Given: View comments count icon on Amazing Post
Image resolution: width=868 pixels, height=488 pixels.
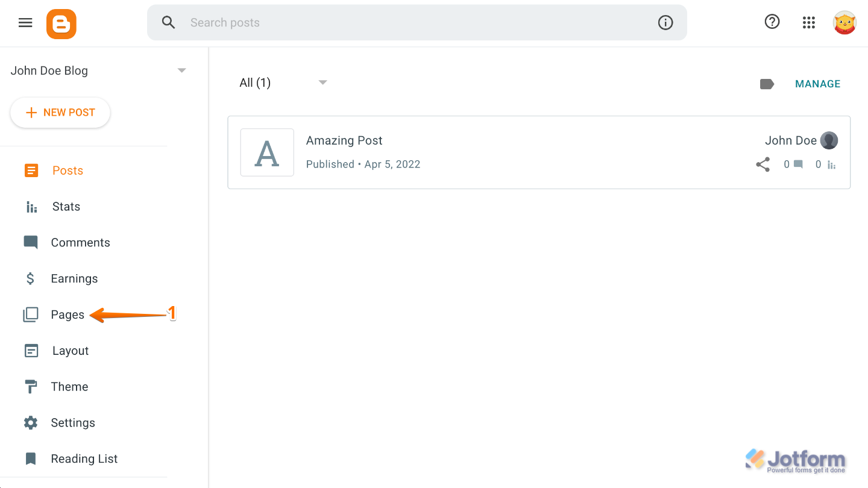Looking at the screenshot, I should point(798,164).
